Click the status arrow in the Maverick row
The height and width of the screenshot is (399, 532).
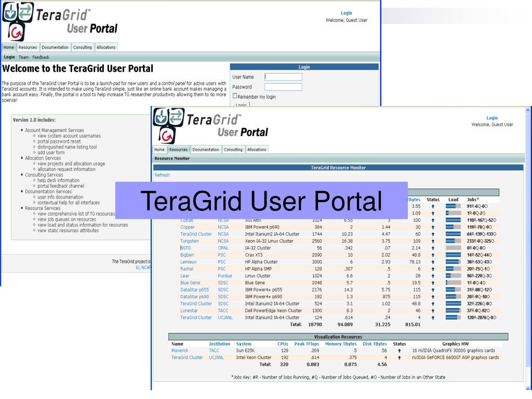coord(400,351)
